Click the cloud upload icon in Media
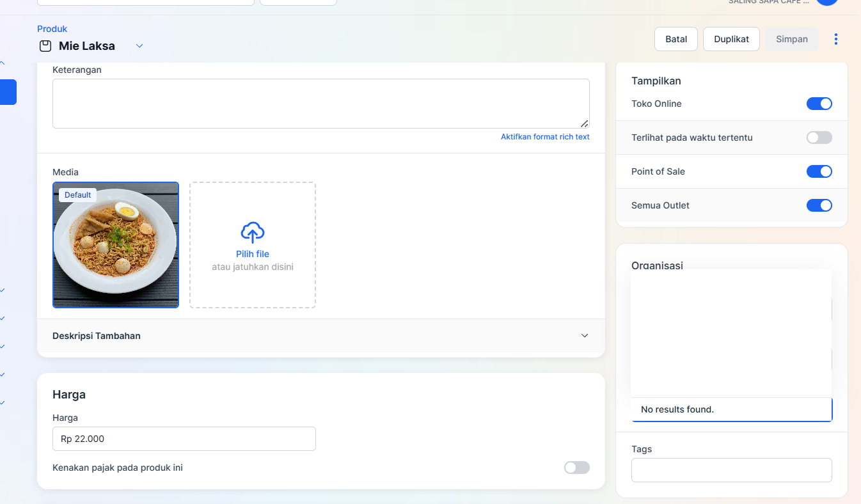This screenshot has width=861, height=504. click(253, 233)
